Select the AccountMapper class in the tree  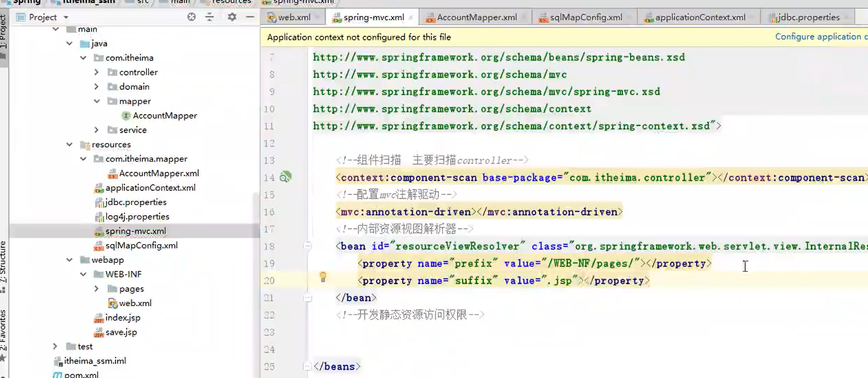pyautogui.click(x=165, y=115)
